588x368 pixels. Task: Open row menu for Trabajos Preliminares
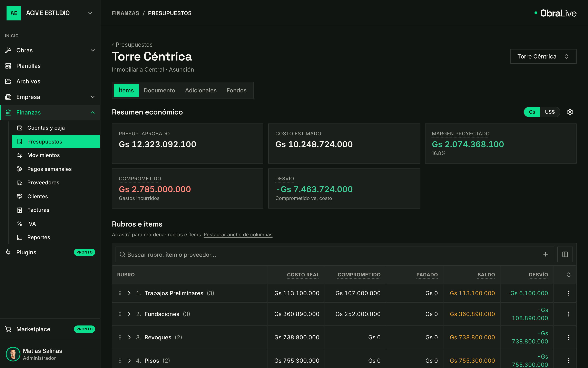569,293
